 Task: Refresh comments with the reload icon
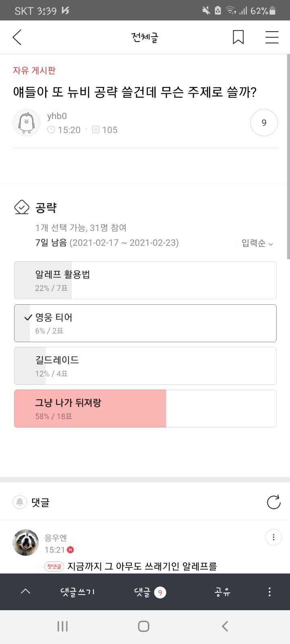click(273, 502)
